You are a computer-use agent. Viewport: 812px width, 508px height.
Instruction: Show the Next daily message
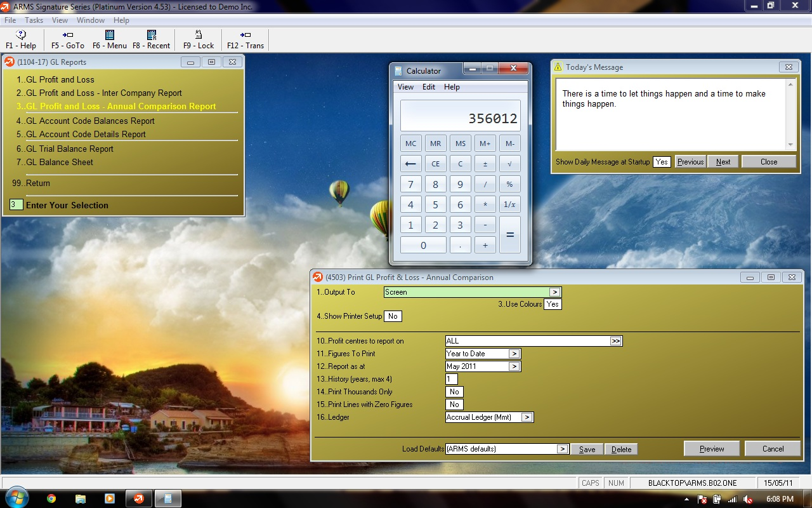(x=723, y=162)
